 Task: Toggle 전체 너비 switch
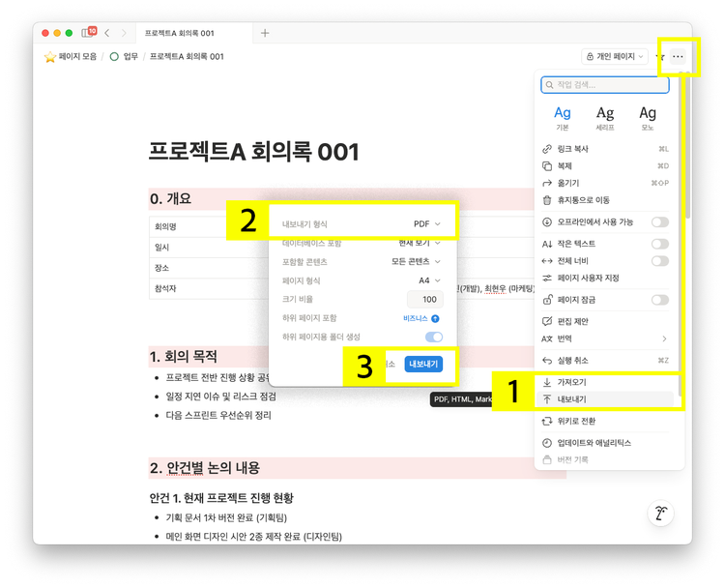[660, 261]
